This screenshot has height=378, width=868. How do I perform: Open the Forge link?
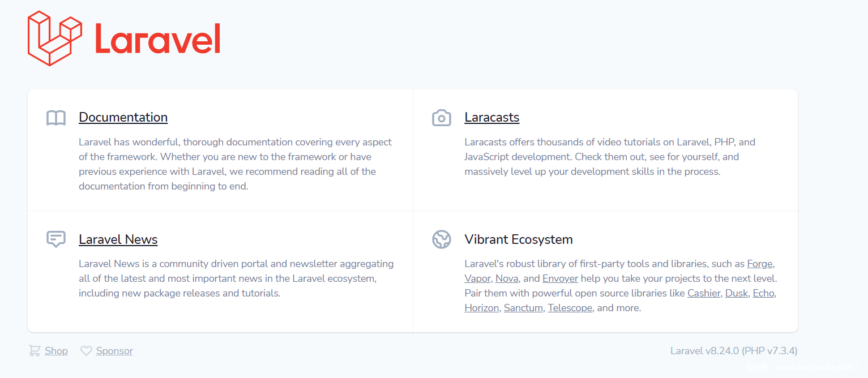point(760,264)
